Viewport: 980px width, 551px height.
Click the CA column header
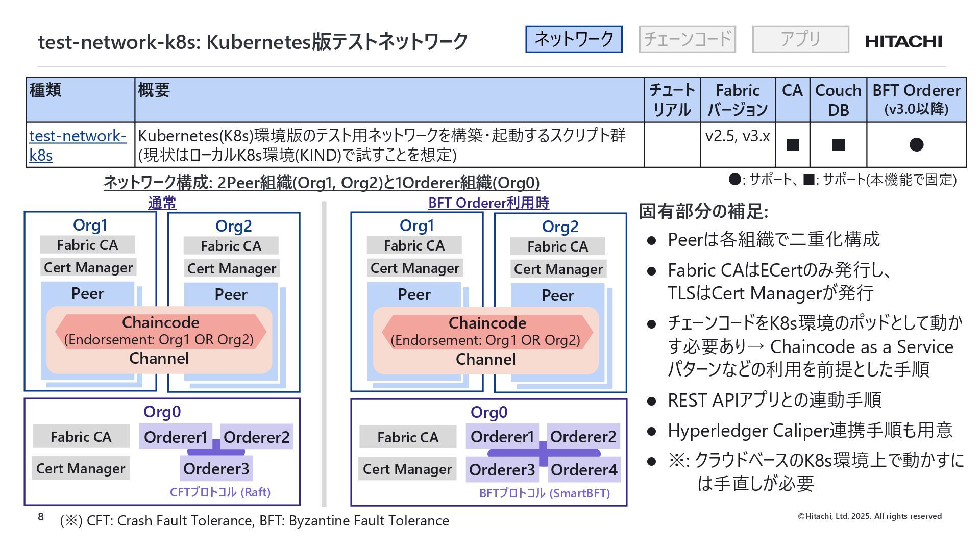[x=792, y=99]
